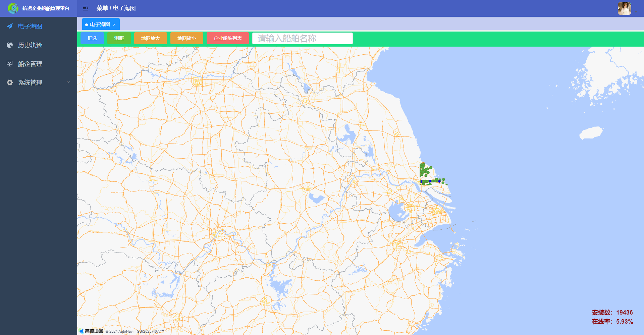Click the globe icon beside 历史轨迹
This screenshot has height=335, width=644.
10,45
